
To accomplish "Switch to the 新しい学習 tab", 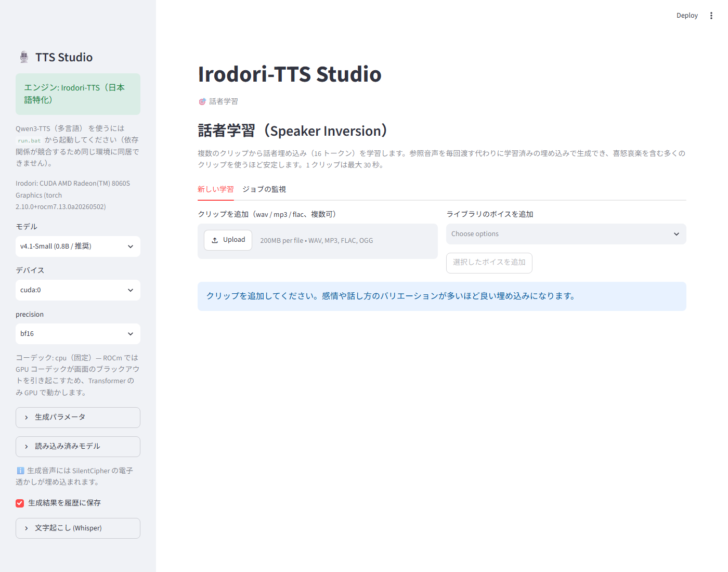I will pos(216,189).
